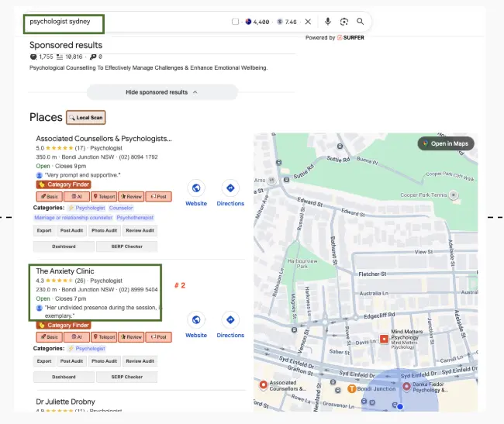Screen dimensions: 504x424
Task: Click the search magnifier icon in search bar
Action: [360, 22]
